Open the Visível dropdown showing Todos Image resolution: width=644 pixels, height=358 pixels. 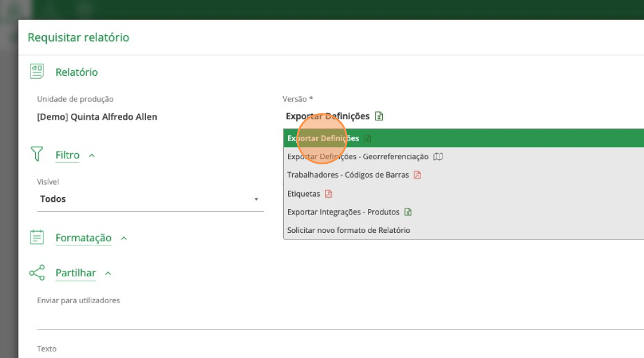150,199
